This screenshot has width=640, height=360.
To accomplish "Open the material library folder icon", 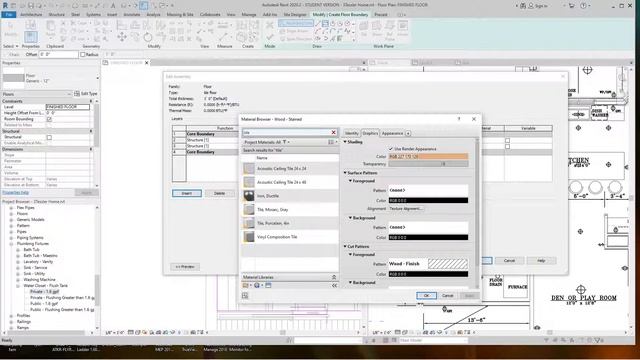I will tap(246, 285).
